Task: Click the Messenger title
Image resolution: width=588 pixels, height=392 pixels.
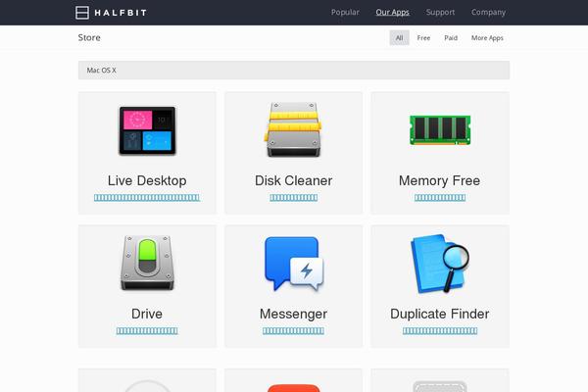Action: click(294, 314)
